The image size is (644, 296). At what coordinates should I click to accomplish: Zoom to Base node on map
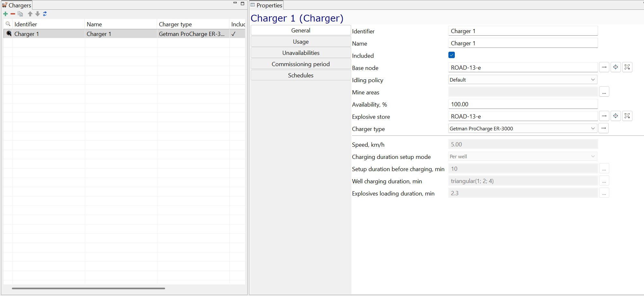(627, 67)
